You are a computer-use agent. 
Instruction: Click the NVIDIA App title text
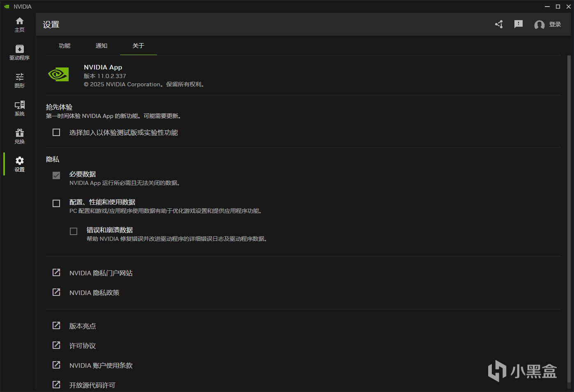coord(103,67)
